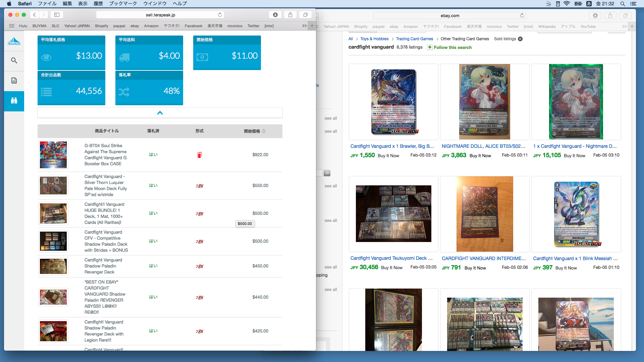Viewport: 644px width, 362px height.
Task: Collapse the statistics panel with up chevron
Action: tap(160, 113)
